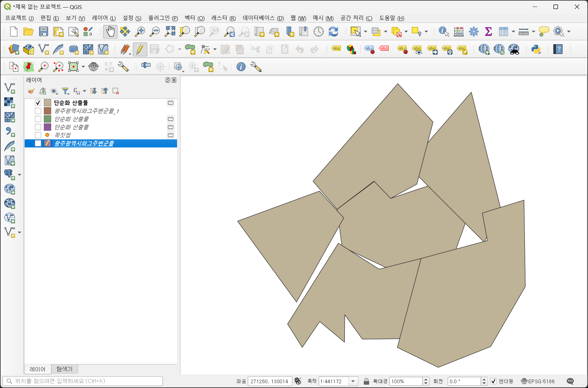Select the 광주광역시와그주변군들_1 layer name

pyautogui.click(x=87, y=111)
